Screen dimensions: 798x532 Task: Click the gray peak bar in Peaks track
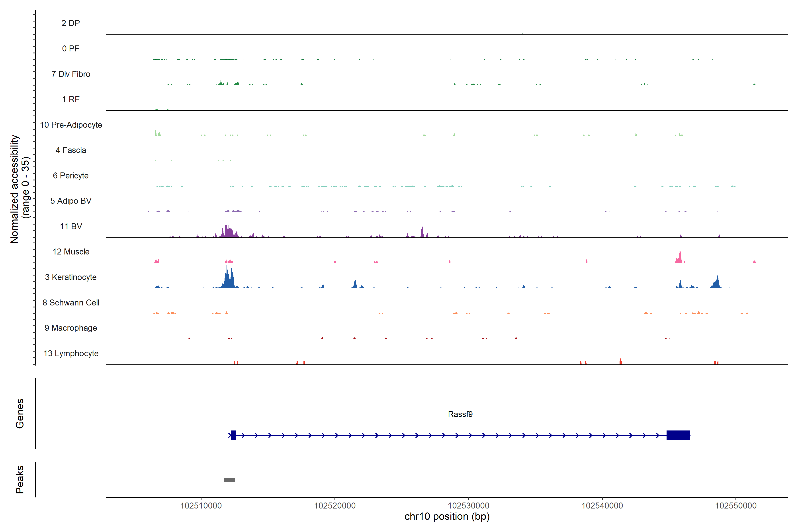tap(229, 480)
